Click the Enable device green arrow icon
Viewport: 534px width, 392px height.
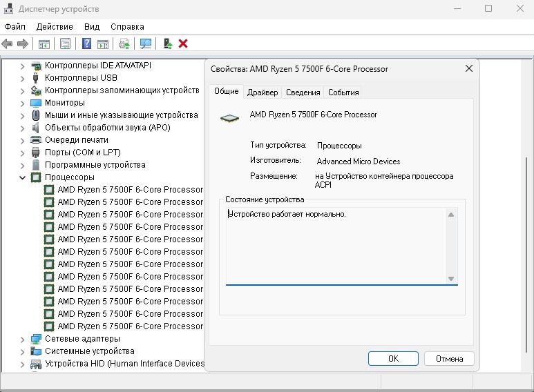tap(168, 43)
